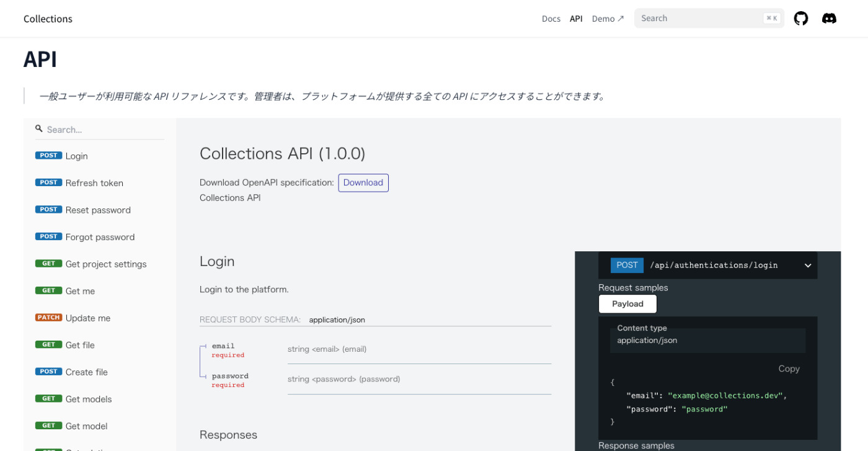868x451 pixels.
Task: Focus the sidebar Search... field
Action: point(100,130)
